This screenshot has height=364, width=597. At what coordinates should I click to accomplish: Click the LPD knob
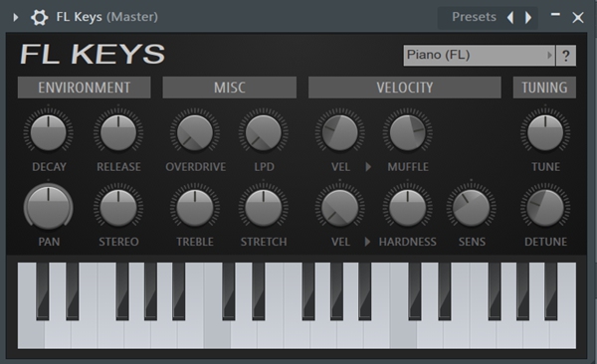pyautogui.click(x=264, y=133)
